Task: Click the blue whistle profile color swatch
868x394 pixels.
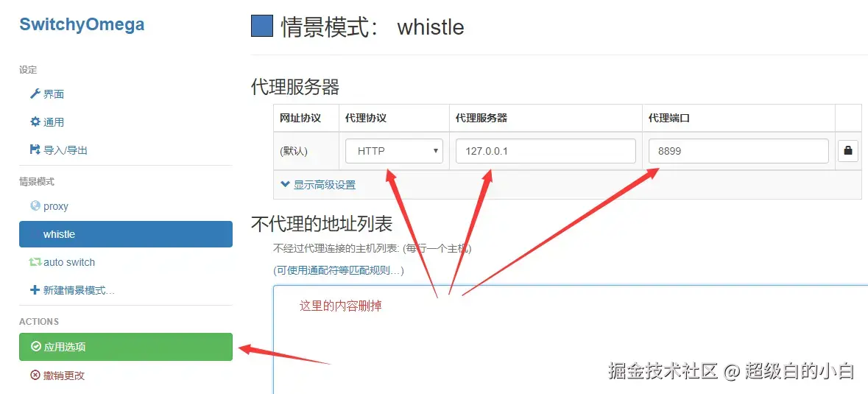Action: [262, 26]
